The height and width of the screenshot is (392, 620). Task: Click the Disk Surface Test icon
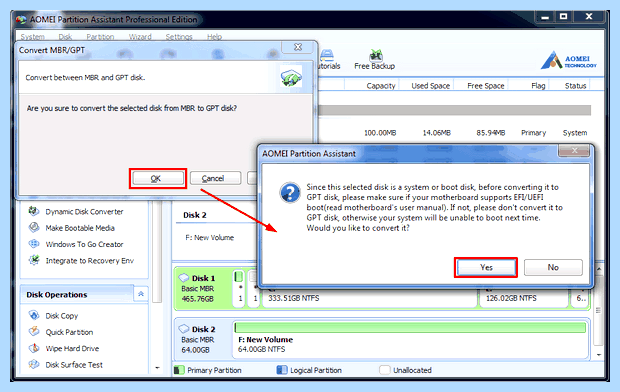34,364
